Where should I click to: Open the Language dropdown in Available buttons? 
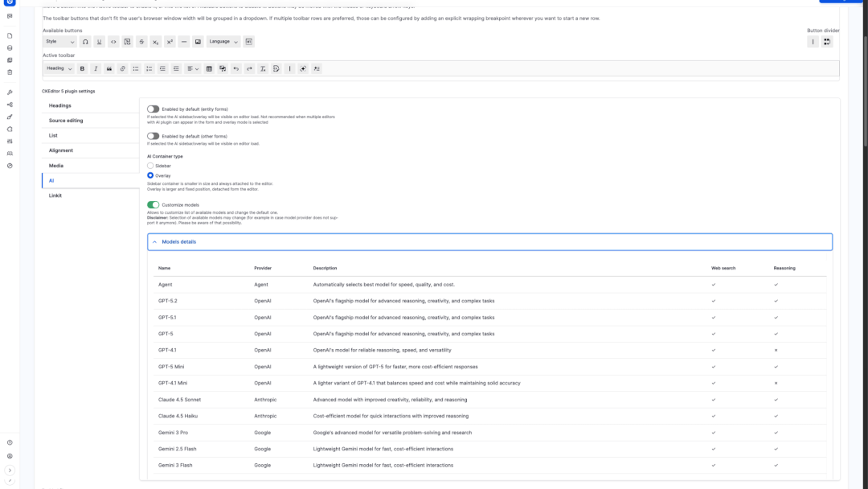[223, 42]
